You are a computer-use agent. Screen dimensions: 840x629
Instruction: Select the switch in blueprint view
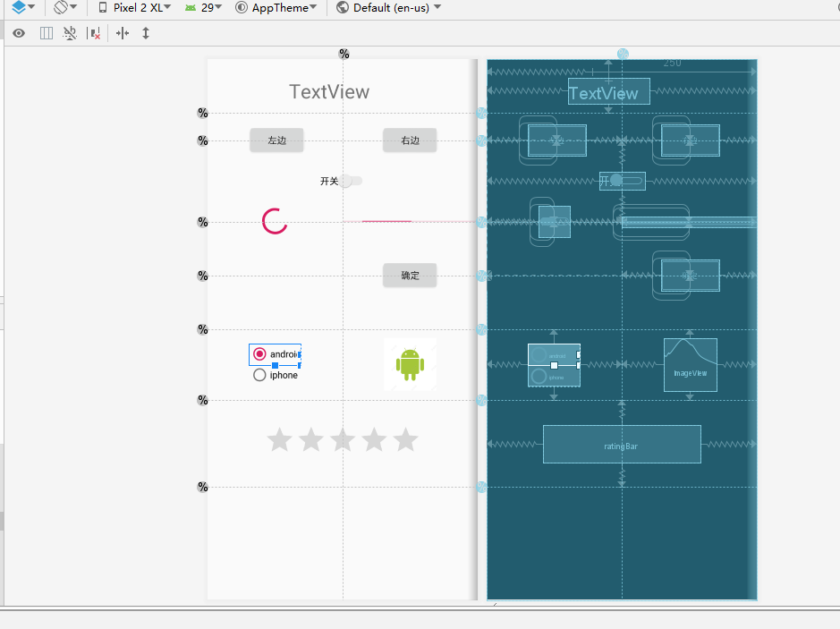(622, 181)
